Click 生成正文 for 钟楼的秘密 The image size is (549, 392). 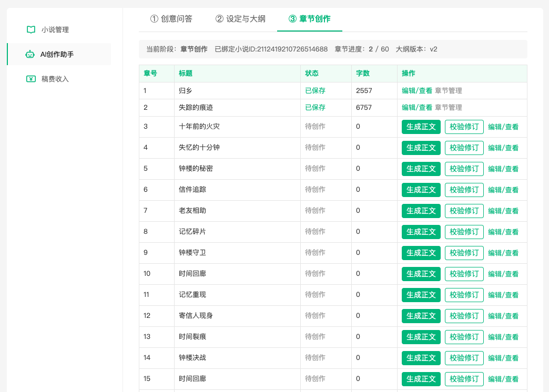coord(421,169)
